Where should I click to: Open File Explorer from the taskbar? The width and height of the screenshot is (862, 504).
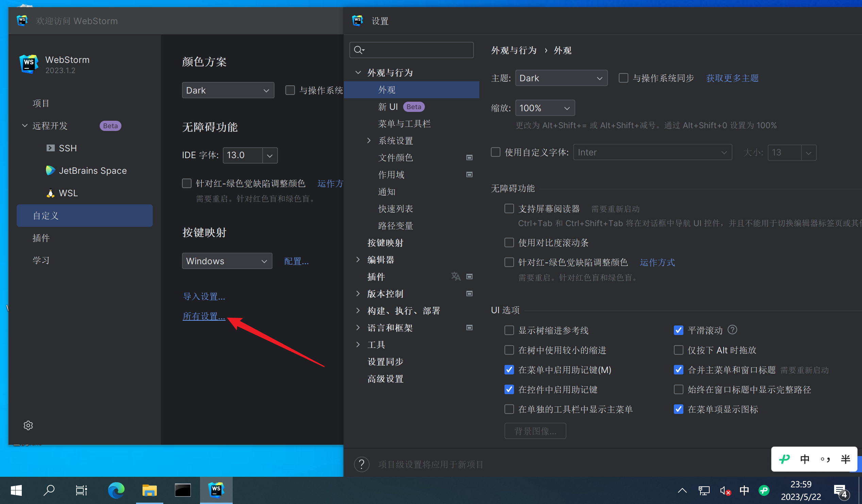point(149,490)
